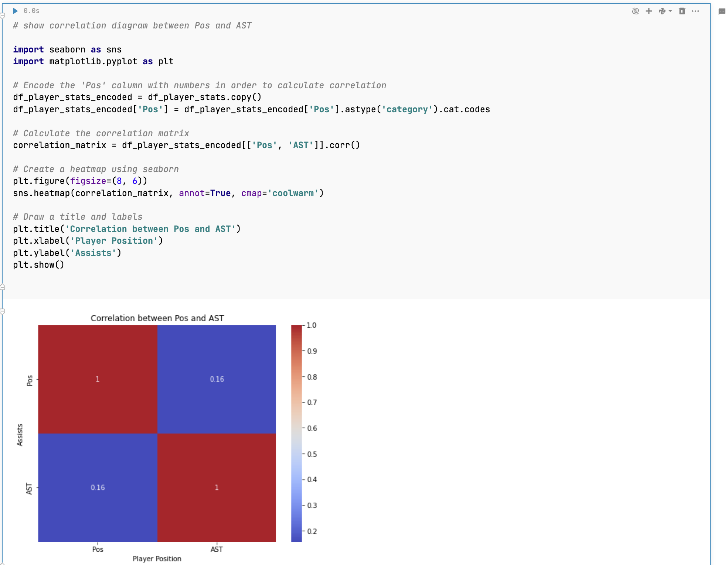Insert a new cell with the plus icon

pyautogui.click(x=649, y=11)
